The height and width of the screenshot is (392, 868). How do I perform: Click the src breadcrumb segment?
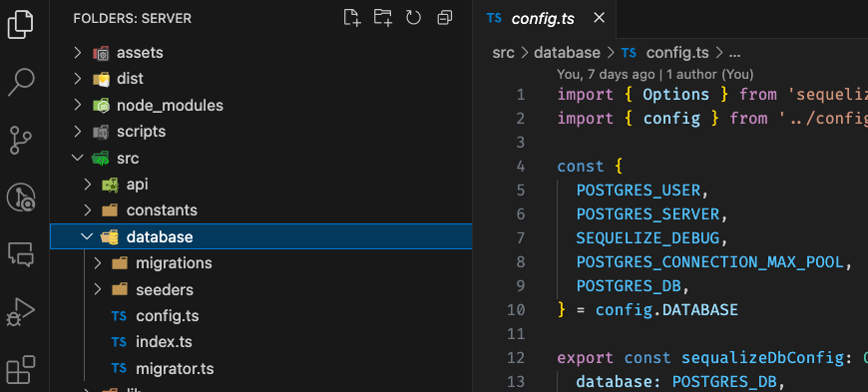[503, 53]
